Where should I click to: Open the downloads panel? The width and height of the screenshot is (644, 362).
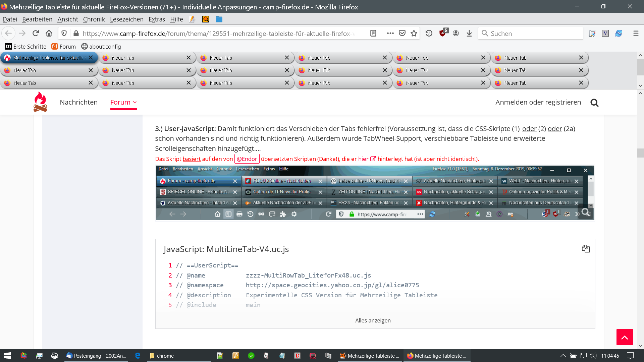(x=469, y=33)
